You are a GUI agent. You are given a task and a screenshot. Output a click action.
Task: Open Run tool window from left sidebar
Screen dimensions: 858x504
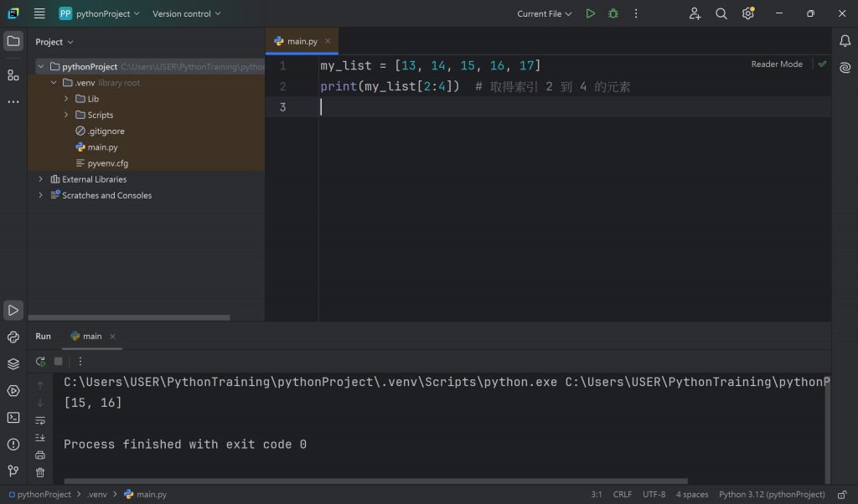coord(13,310)
